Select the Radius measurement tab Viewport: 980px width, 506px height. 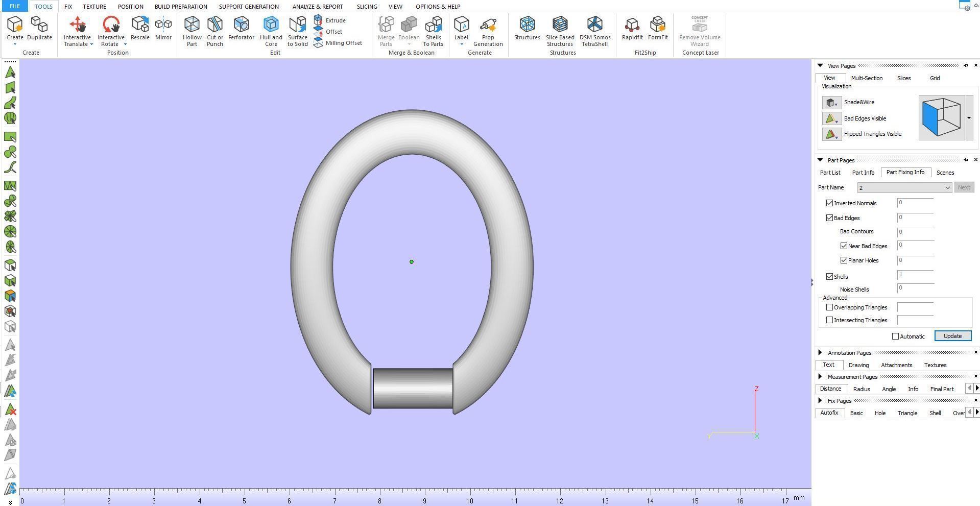coord(861,389)
